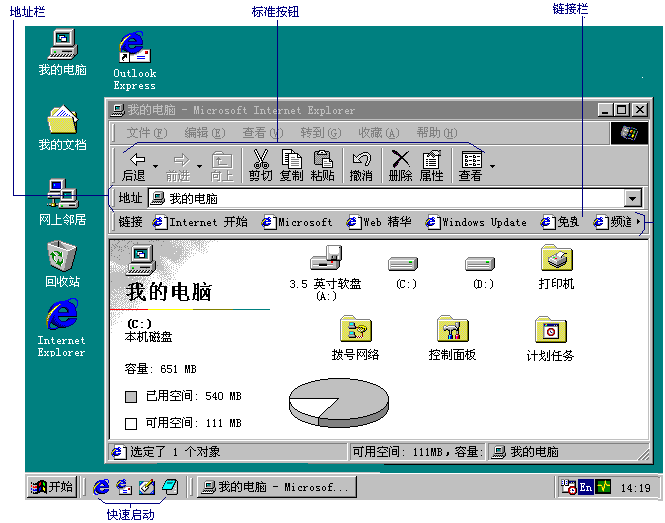Click the green monitor tray icon

click(603, 487)
